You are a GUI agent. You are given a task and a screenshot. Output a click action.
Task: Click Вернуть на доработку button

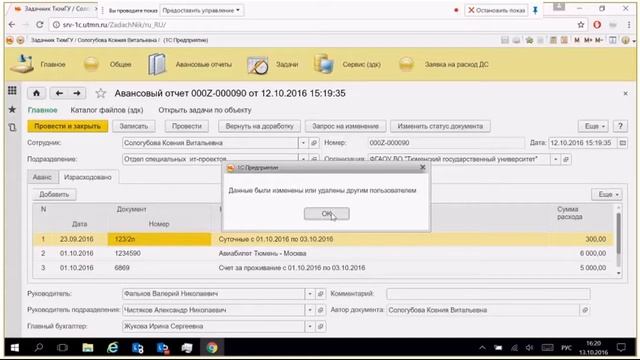(x=259, y=126)
